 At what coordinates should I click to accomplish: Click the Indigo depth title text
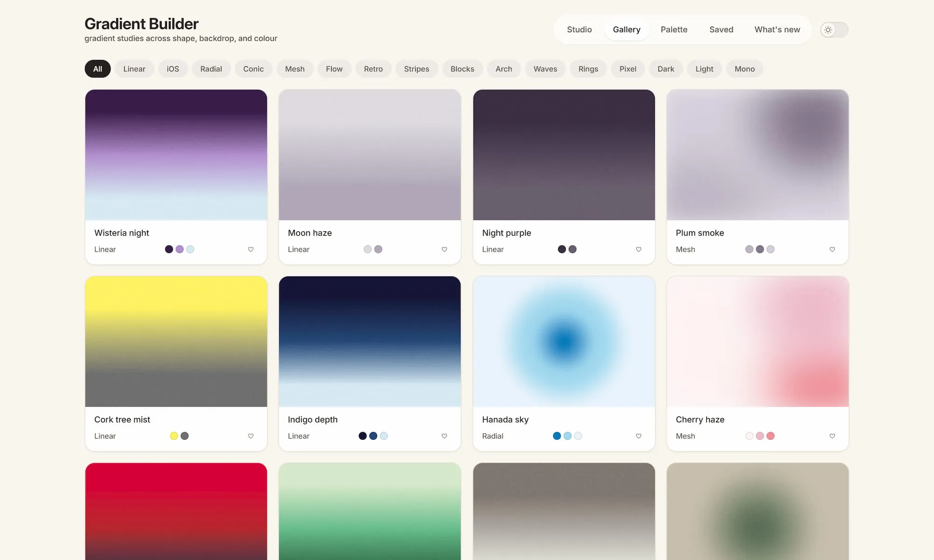tap(312, 420)
